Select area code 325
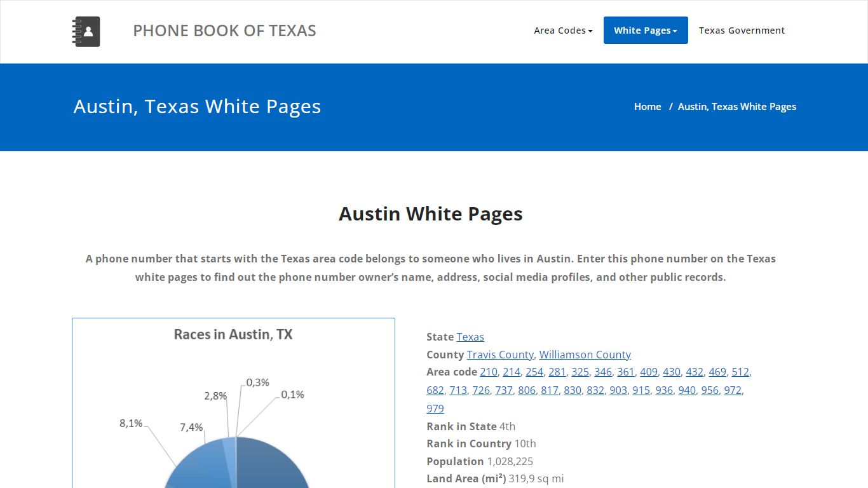The height and width of the screenshot is (488, 868). (580, 372)
